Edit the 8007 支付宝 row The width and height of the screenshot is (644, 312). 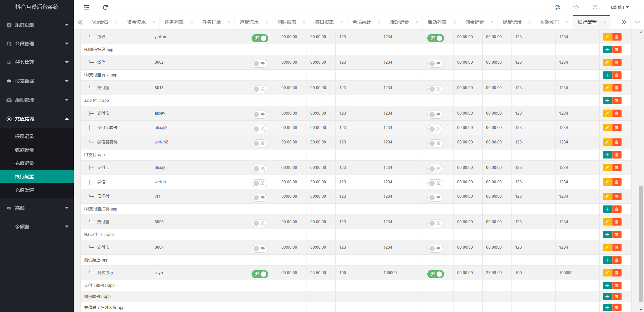point(607,247)
